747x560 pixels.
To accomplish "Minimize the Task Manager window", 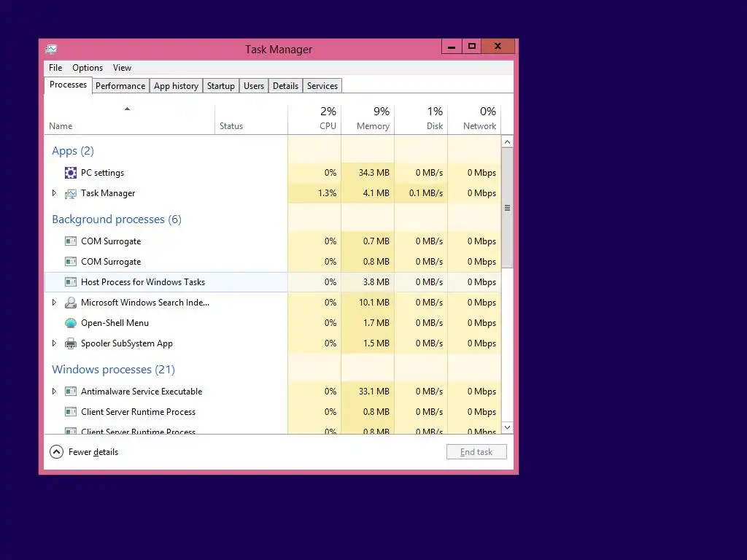I will coord(452,46).
